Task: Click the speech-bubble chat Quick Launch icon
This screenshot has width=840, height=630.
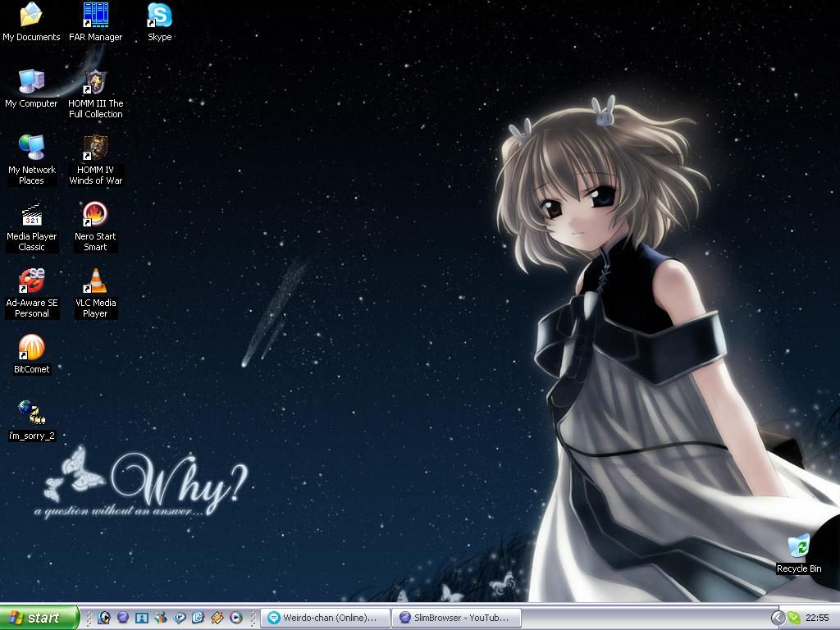Action: pyautogui.click(x=180, y=618)
